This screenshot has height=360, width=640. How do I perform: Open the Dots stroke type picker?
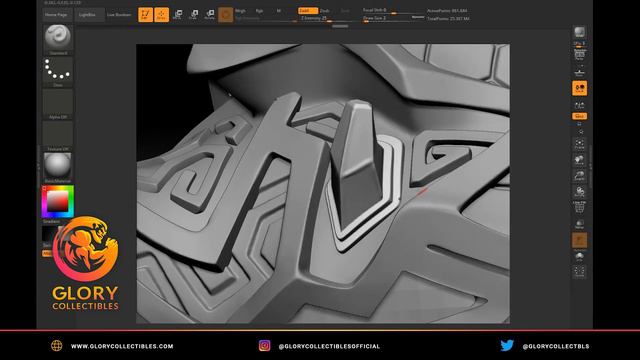58,72
